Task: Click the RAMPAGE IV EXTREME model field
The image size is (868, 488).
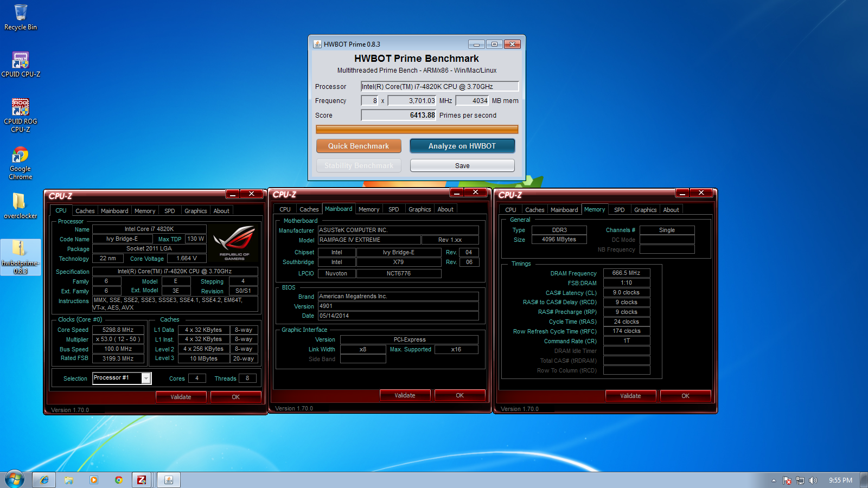Action: [369, 240]
